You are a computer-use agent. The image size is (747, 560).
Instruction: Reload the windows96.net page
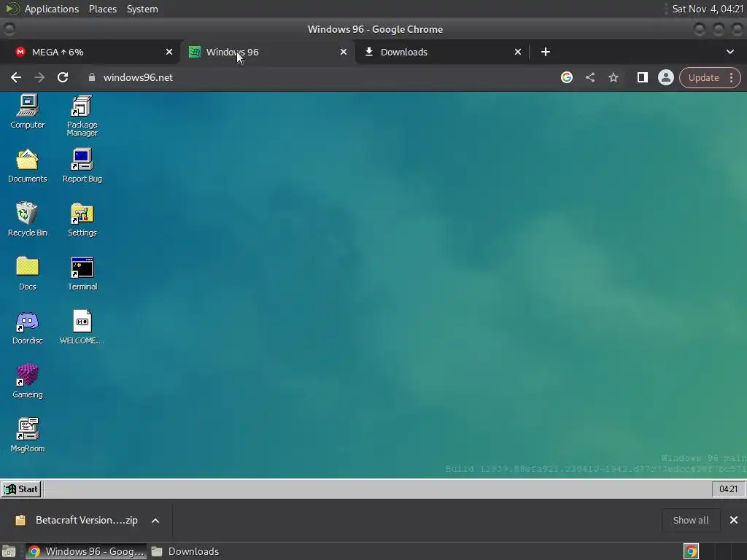click(x=63, y=77)
